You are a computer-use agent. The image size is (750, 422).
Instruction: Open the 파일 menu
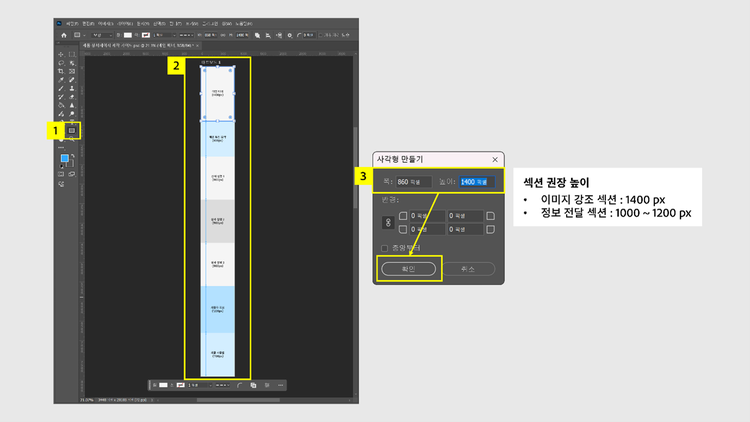(x=72, y=23)
